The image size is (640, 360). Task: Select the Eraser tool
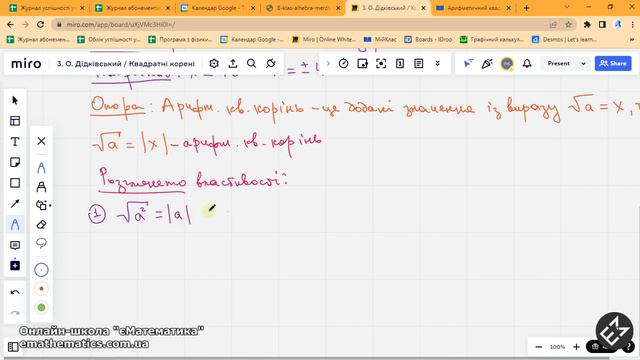coord(41,225)
